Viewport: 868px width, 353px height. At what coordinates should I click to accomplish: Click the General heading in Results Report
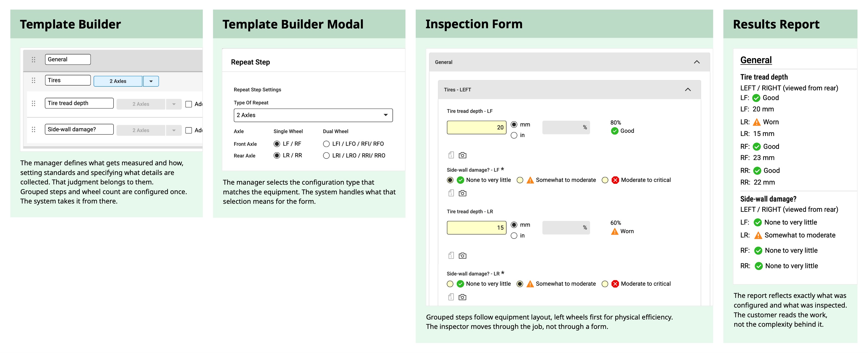click(x=756, y=60)
